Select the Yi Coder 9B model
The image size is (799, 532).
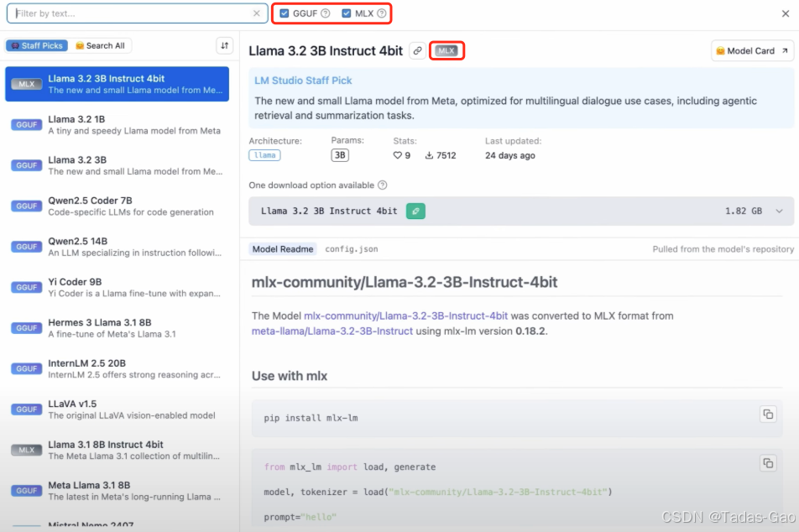[117, 288]
